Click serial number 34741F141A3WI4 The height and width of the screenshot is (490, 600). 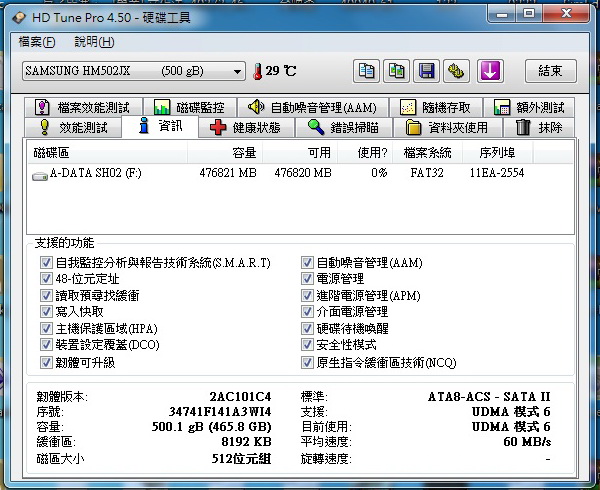220,412
